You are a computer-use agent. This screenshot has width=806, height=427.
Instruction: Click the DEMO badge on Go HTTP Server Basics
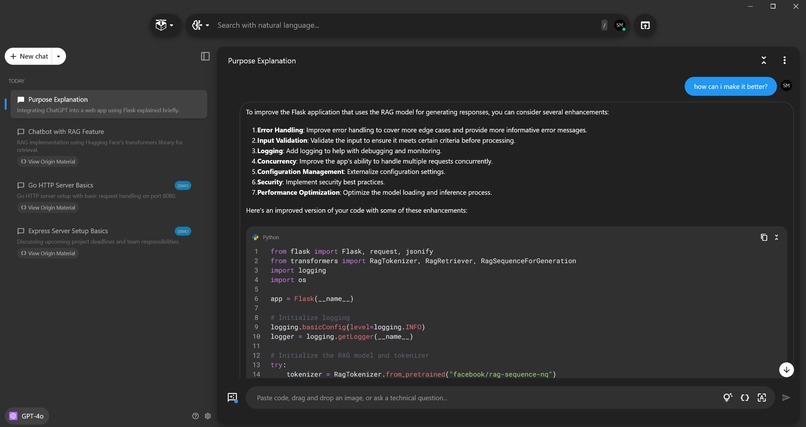tap(183, 185)
